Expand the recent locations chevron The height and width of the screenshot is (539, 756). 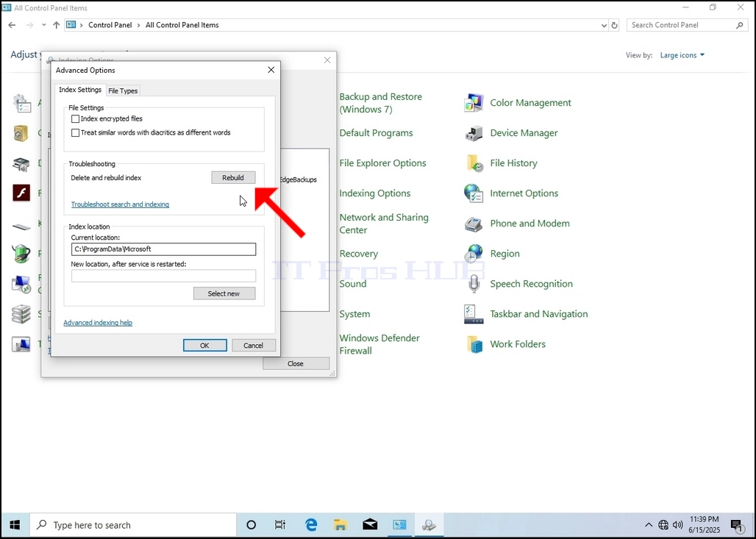coord(43,25)
